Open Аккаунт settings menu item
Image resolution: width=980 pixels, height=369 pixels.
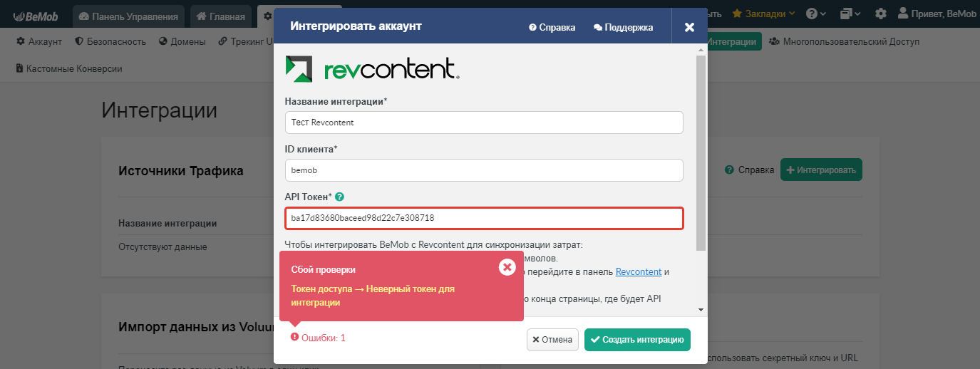[39, 41]
